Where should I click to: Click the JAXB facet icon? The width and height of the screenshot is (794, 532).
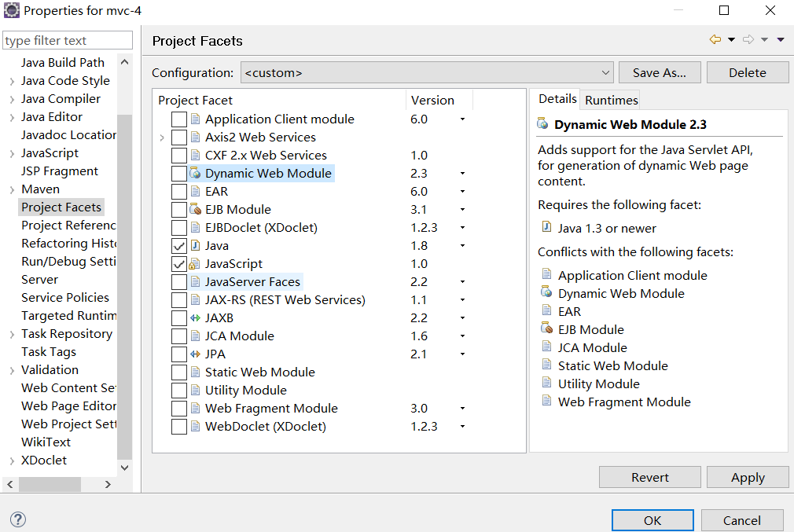coord(196,318)
